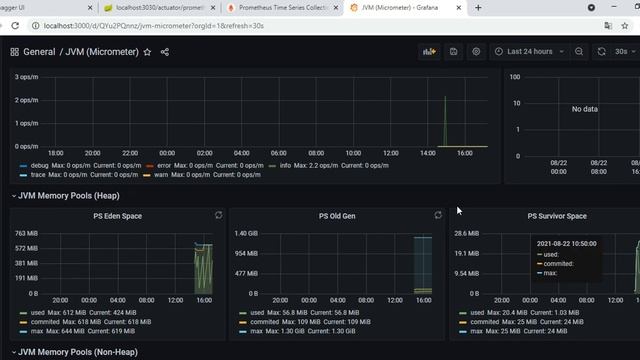Toggle the error series in log legend
640x360 pixels.
[164, 165]
